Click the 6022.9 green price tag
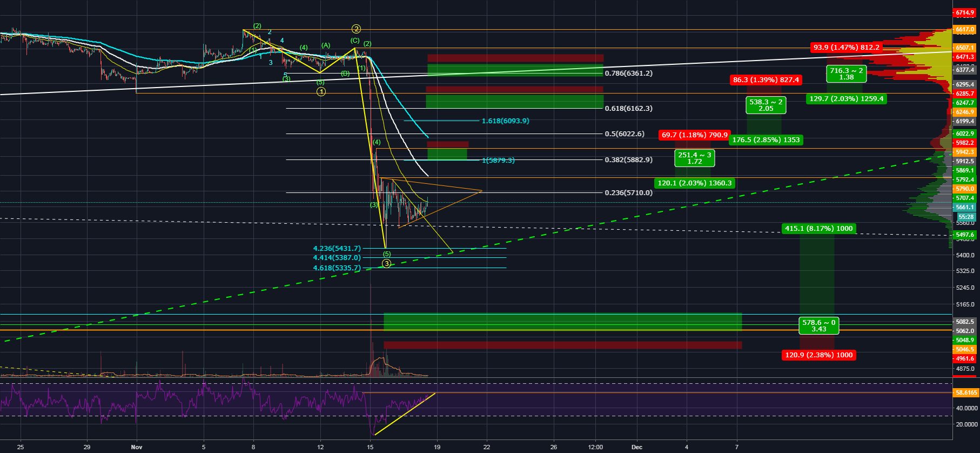This screenshot has width=980, height=453. pyautogui.click(x=965, y=134)
